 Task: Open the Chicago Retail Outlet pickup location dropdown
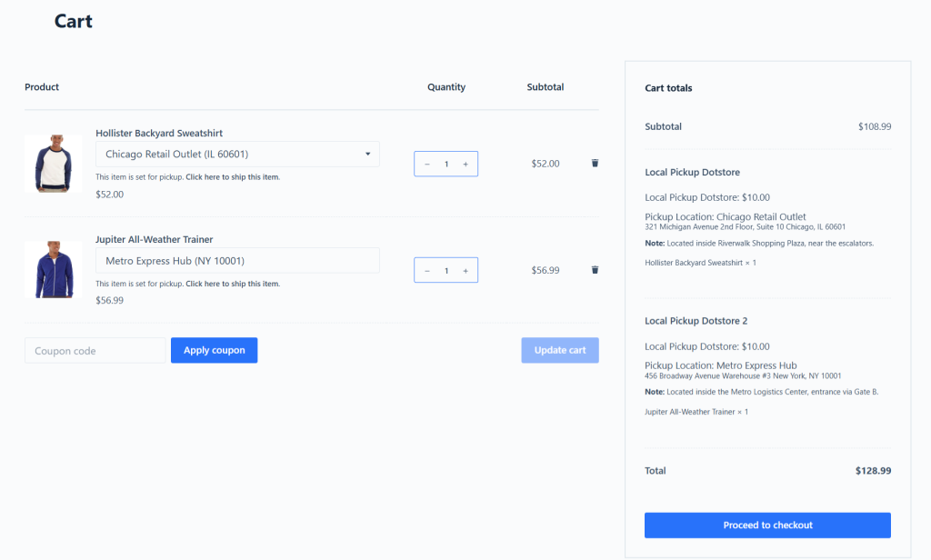point(236,154)
